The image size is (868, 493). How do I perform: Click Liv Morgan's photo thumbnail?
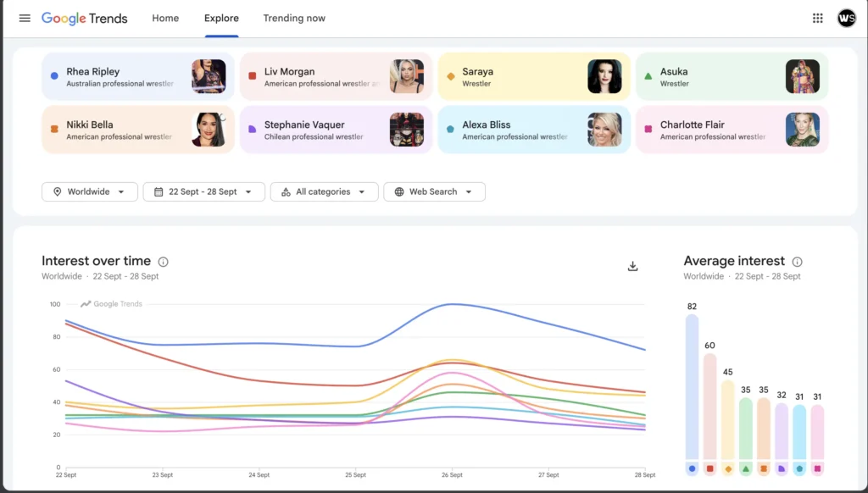click(x=407, y=76)
